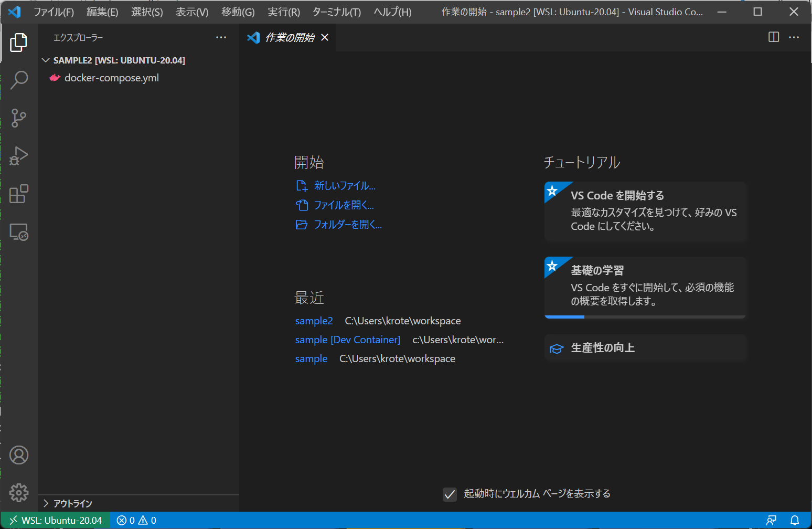Image resolution: width=812 pixels, height=529 pixels.
Task: Open the Search view icon
Action: coord(19,80)
